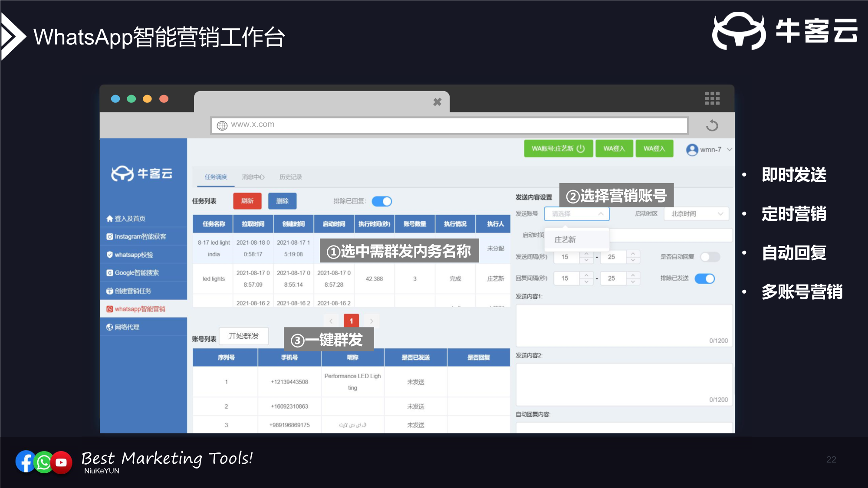This screenshot has width=868, height=488.
Task: Click 执行情况 column header
Action: click(x=455, y=224)
